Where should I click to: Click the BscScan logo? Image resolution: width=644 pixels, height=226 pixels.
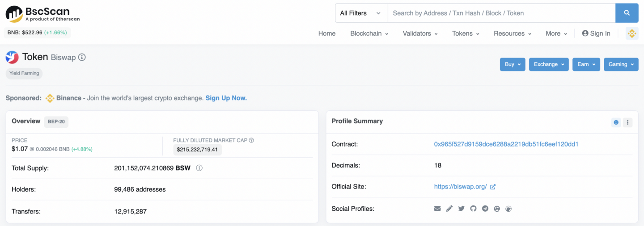(43, 14)
